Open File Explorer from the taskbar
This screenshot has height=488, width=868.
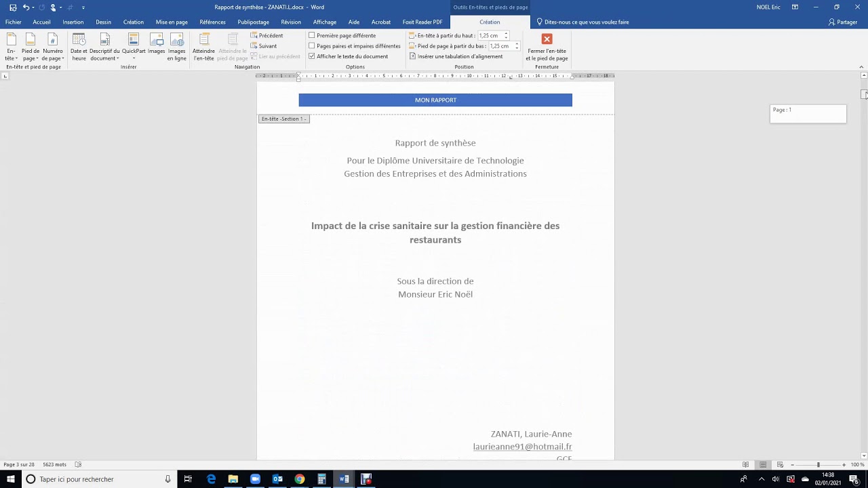coord(233,479)
